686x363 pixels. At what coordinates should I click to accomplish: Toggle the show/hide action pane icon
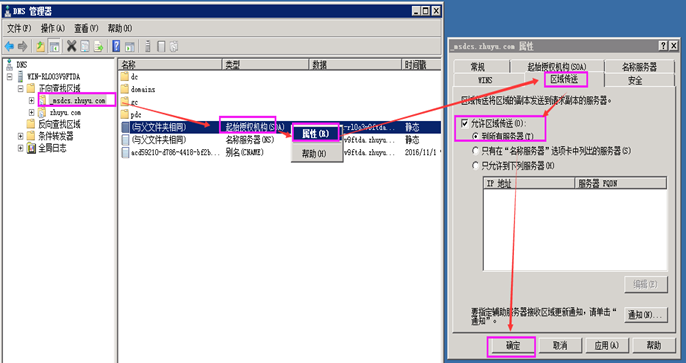click(130, 46)
